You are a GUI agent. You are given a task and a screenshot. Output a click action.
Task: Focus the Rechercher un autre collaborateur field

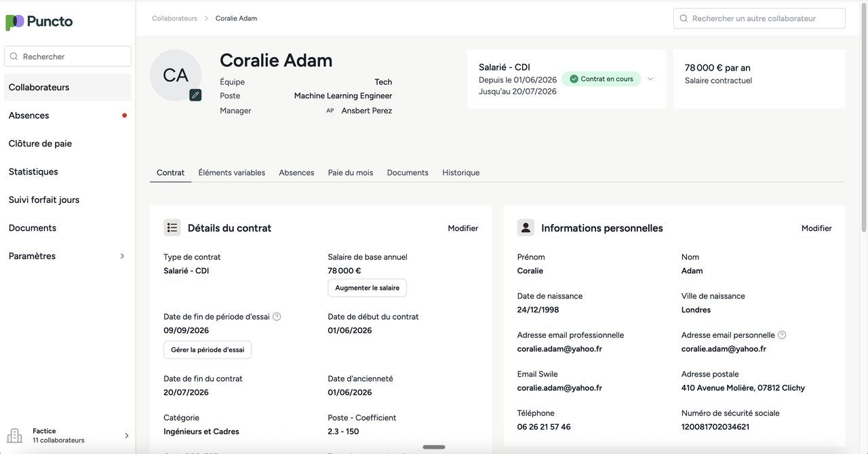click(x=759, y=18)
